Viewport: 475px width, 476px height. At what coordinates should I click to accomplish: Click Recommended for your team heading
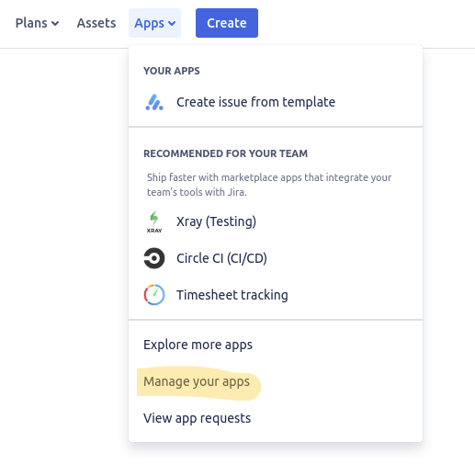225,153
